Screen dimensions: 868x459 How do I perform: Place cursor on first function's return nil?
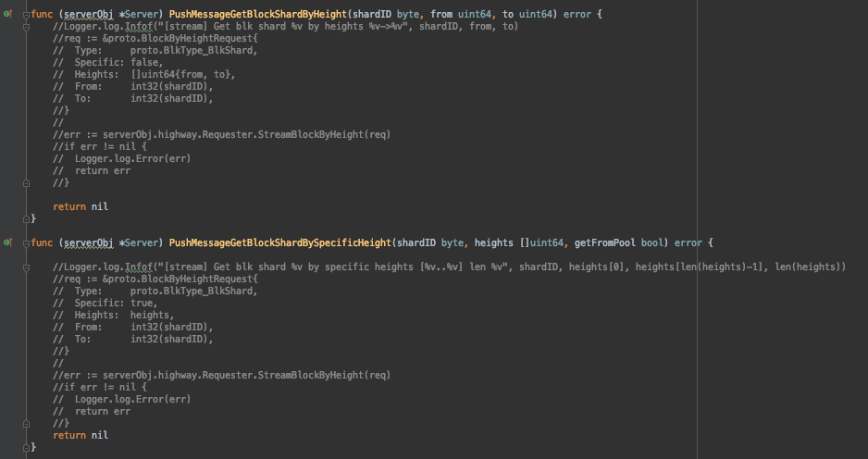pyautogui.click(x=81, y=206)
